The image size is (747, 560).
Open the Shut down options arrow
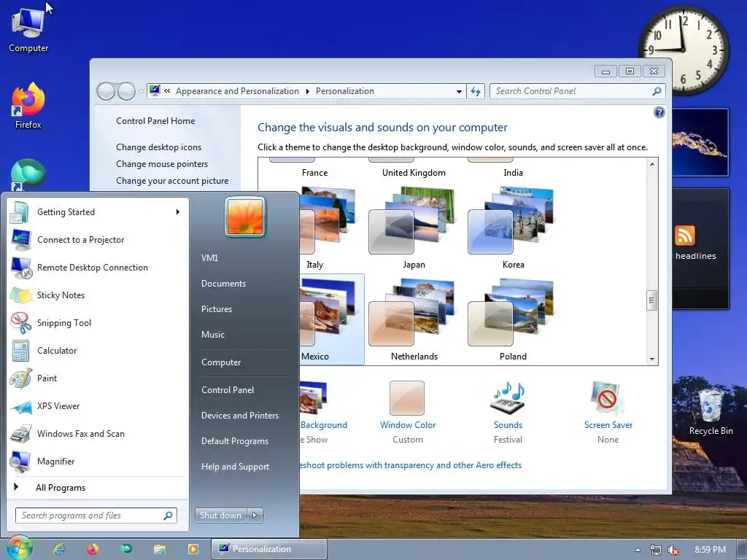255,515
